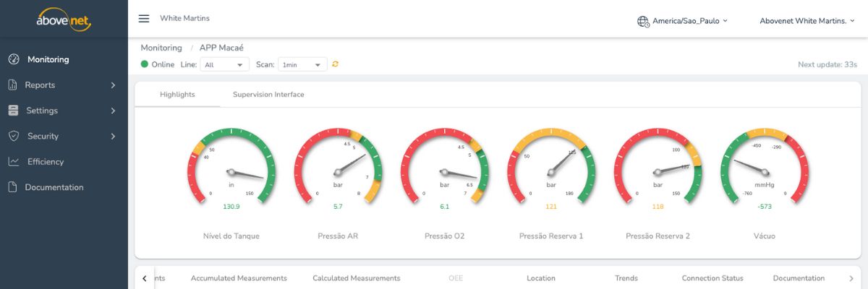868x289 pixels.
Task: Click the Next update countdown text
Action: [827, 64]
